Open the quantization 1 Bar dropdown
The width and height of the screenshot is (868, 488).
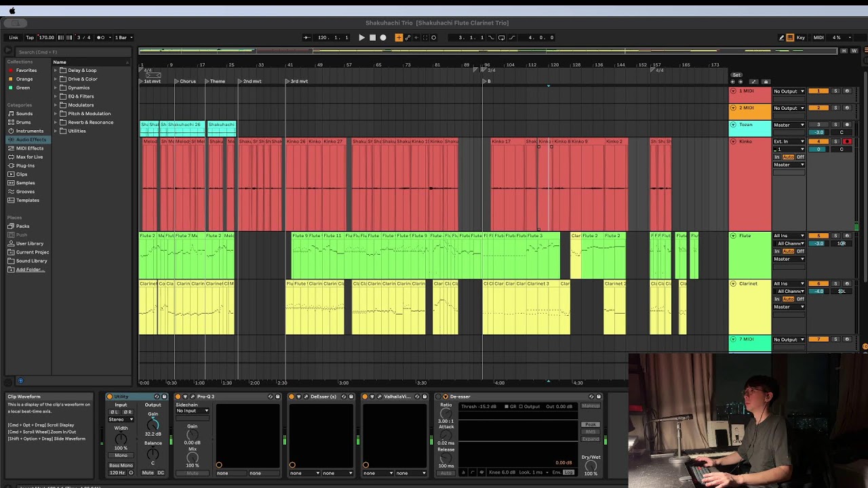click(124, 38)
